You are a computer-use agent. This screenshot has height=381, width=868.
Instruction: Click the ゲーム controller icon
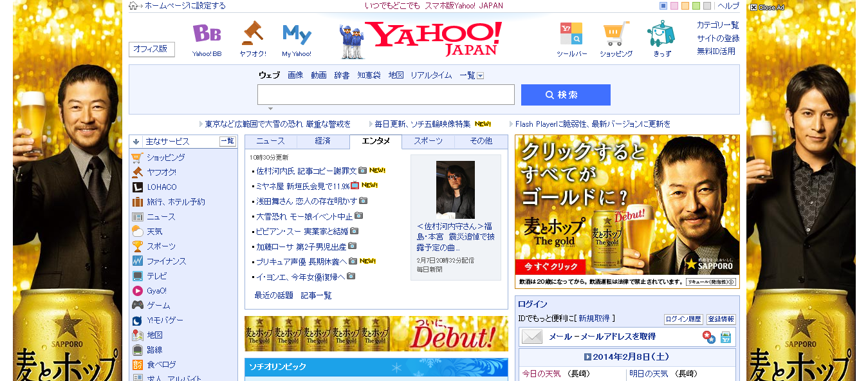(137, 306)
